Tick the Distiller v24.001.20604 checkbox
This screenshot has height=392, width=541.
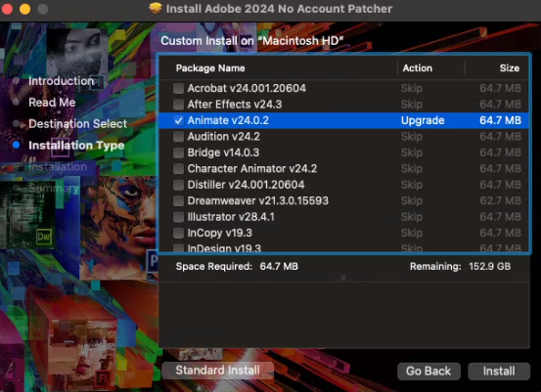tap(178, 185)
